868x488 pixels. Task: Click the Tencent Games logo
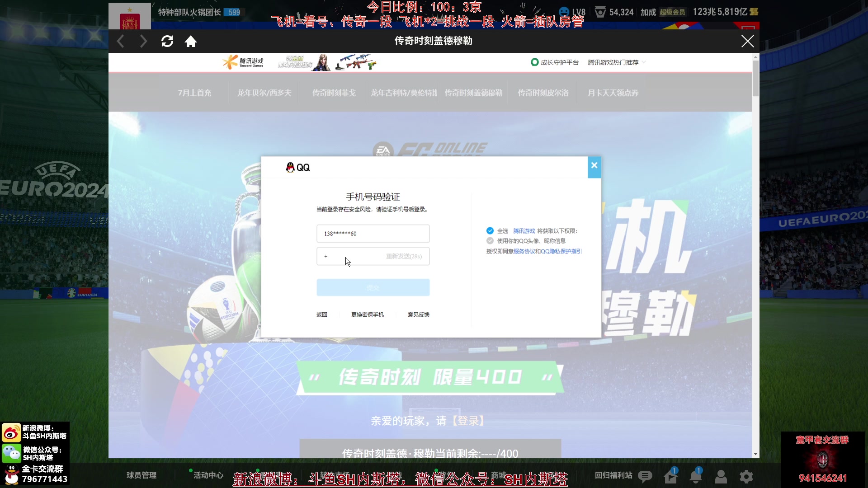click(243, 62)
